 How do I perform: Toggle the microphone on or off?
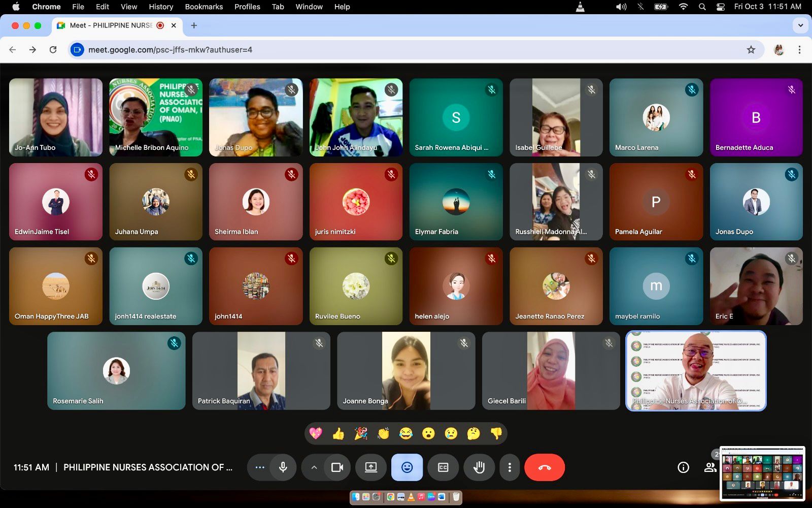click(283, 467)
